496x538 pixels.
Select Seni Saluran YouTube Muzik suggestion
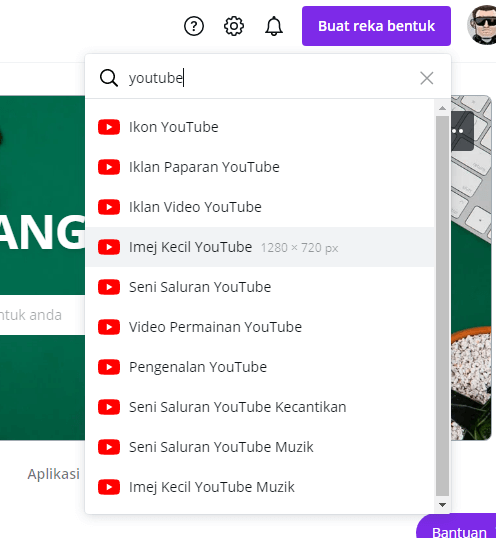pos(260,447)
